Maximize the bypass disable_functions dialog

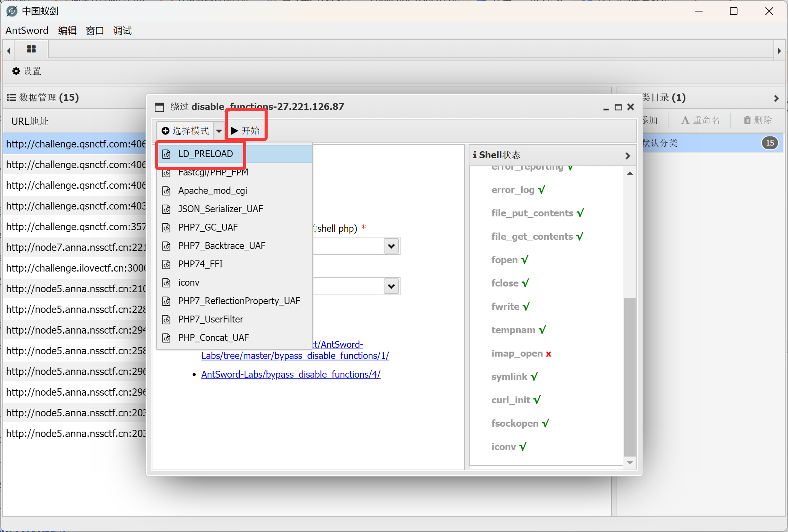coord(618,107)
